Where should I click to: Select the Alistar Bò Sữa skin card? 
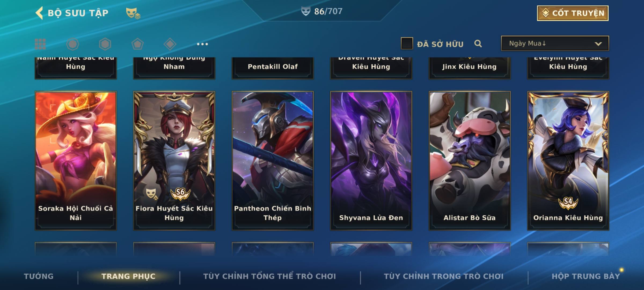coord(470,161)
